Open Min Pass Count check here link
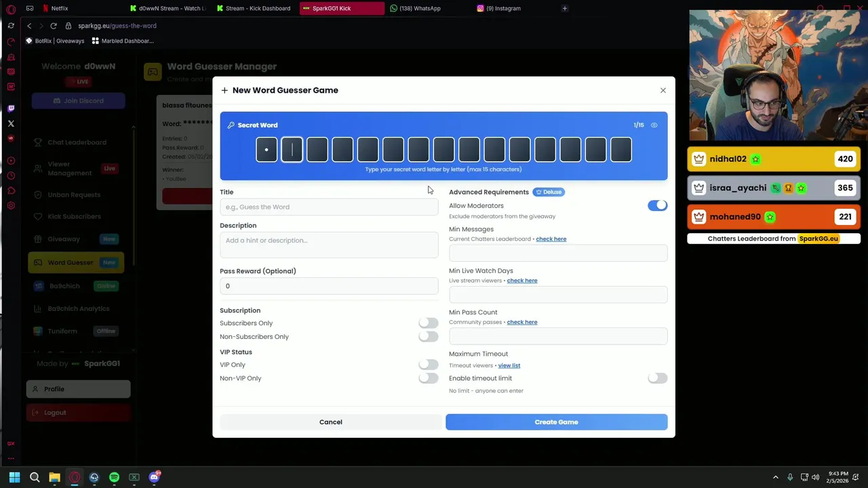Viewport: 868px width, 488px height. [522, 323]
